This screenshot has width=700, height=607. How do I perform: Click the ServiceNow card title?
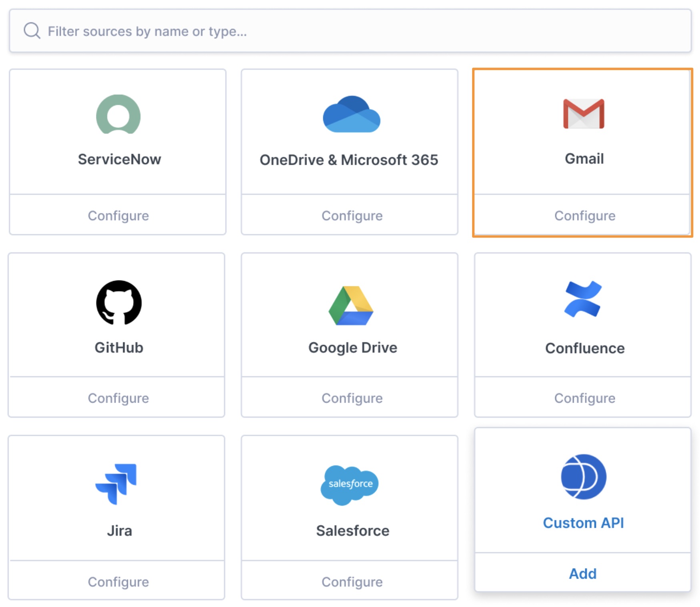119,159
